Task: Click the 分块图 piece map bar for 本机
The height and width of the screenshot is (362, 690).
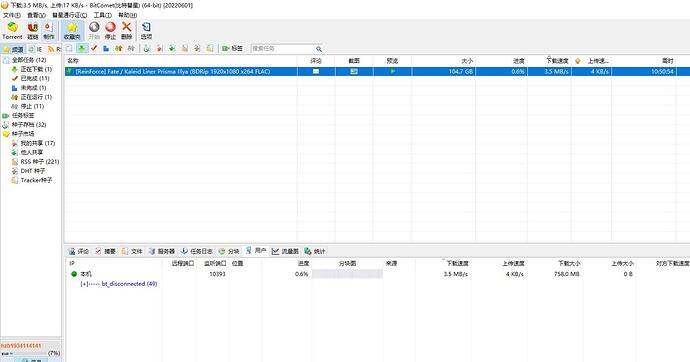Action: tap(347, 274)
